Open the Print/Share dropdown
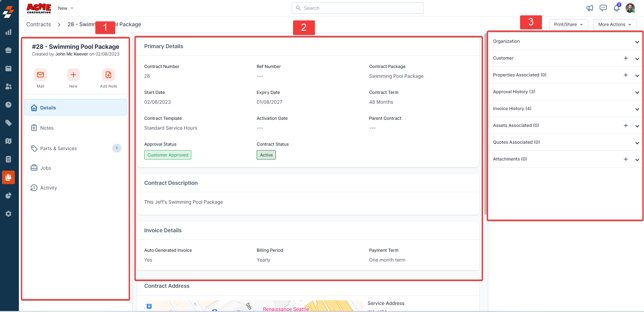This screenshot has width=644, height=312. pos(568,25)
